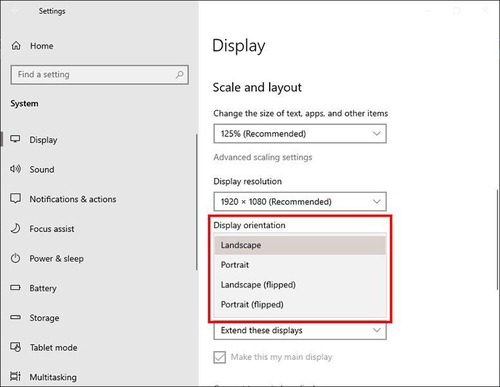Screen dimensions: 500x387
Task: Click the Focus assist moon icon
Action: (15, 228)
